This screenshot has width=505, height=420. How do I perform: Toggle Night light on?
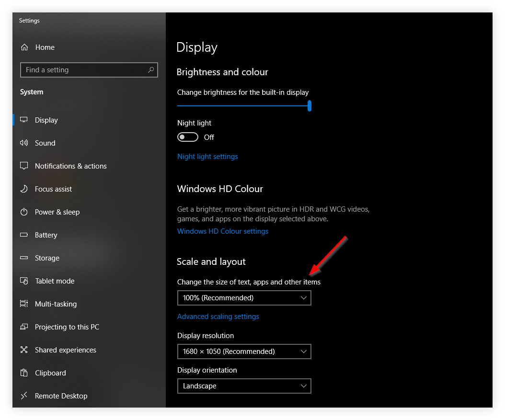click(187, 137)
